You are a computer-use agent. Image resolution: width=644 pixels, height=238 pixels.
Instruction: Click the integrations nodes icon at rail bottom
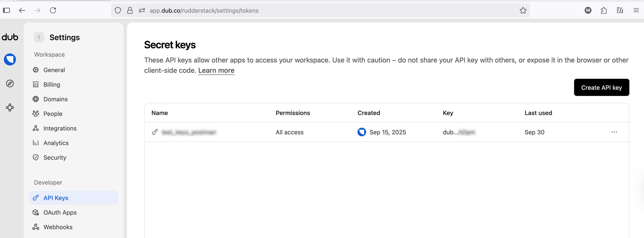pos(9,108)
